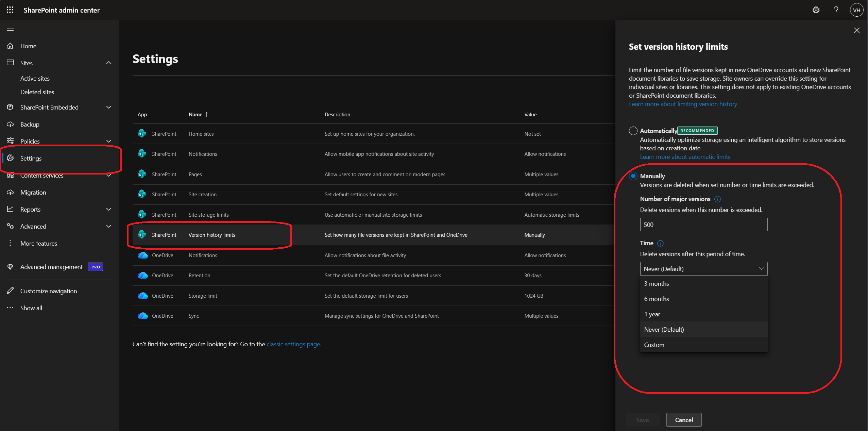
Task: Click the Advanced management diamond icon
Action: 10,267
